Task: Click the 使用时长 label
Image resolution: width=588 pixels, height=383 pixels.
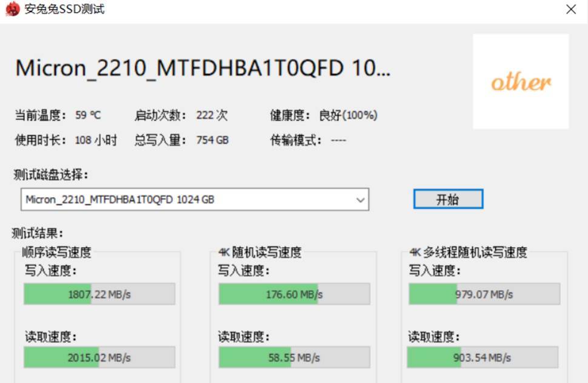Action: [x=41, y=140]
